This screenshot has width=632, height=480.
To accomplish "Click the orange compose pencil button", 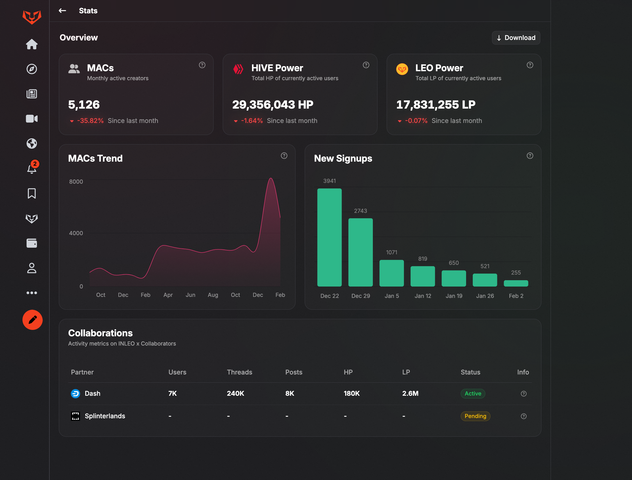I will [32, 320].
